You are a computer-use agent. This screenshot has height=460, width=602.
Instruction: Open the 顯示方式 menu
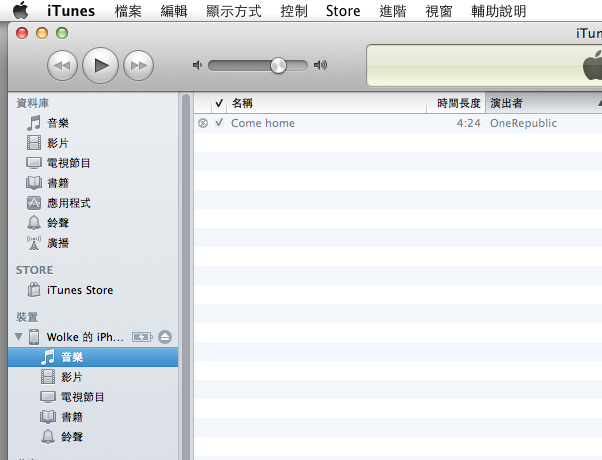tap(233, 11)
